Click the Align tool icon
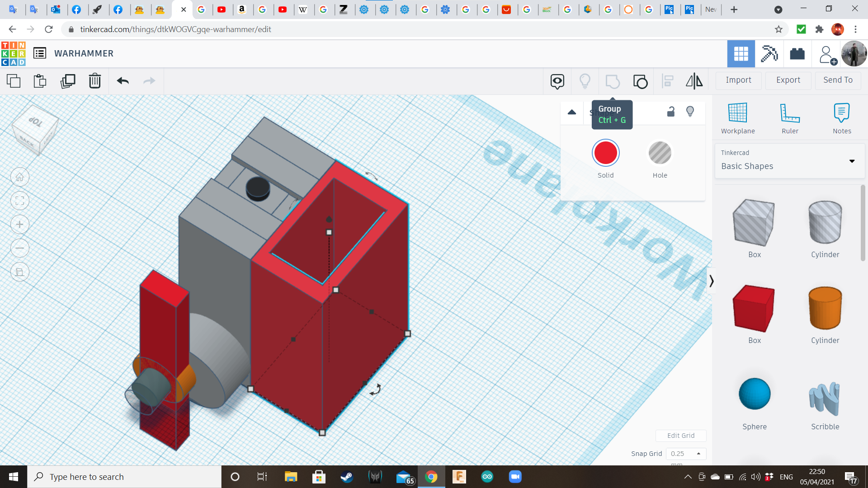 click(x=667, y=81)
